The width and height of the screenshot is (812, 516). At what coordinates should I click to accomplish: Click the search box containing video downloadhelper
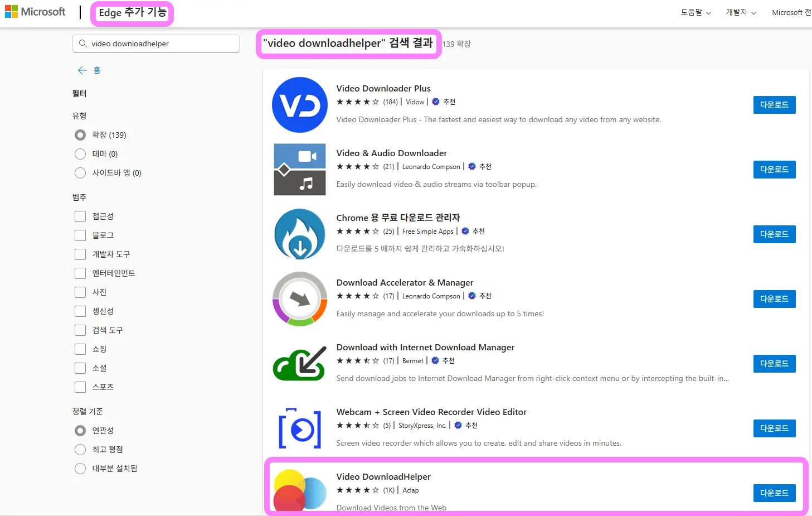click(x=156, y=44)
